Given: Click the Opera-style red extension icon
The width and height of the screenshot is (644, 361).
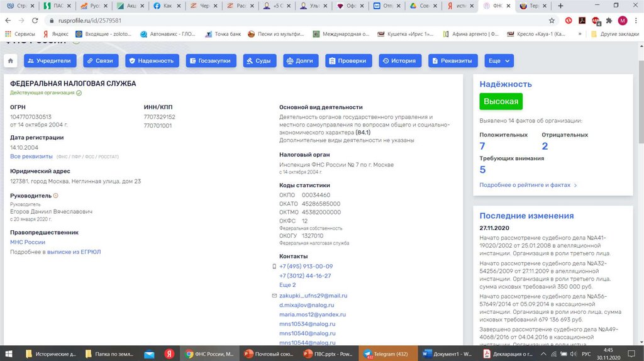Looking at the screenshot, I should [569, 21].
